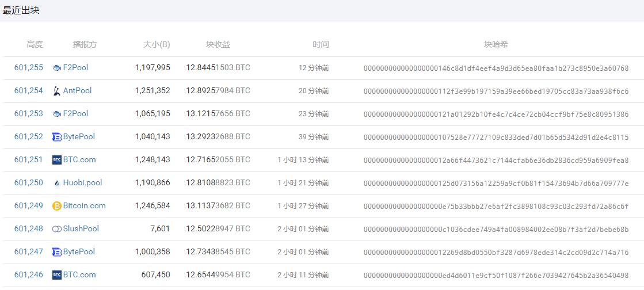Click the AntPool ant icon
This screenshot has width=644, height=290.
tap(57, 91)
